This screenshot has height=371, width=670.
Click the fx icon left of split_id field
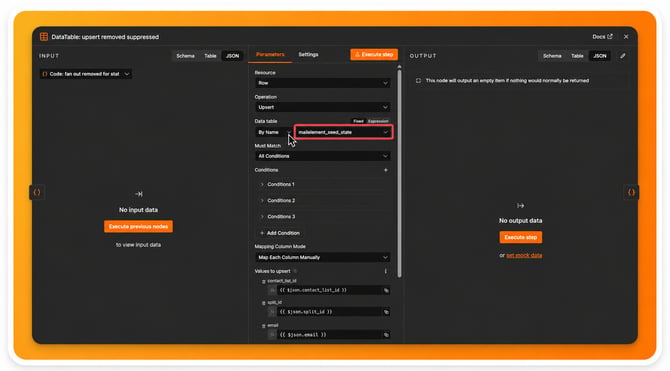coord(272,312)
